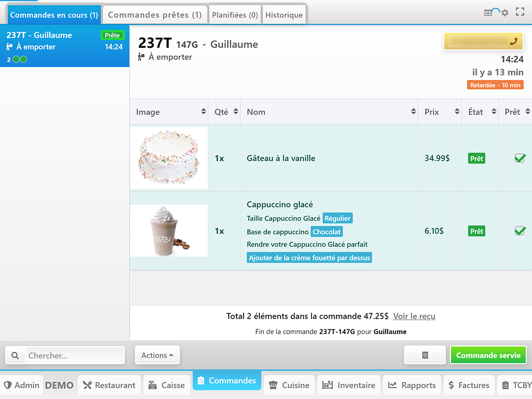This screenshot has height=399, width=532.
Task: Expand the Actions dropdown menu
Action: [x=157, y=355]
